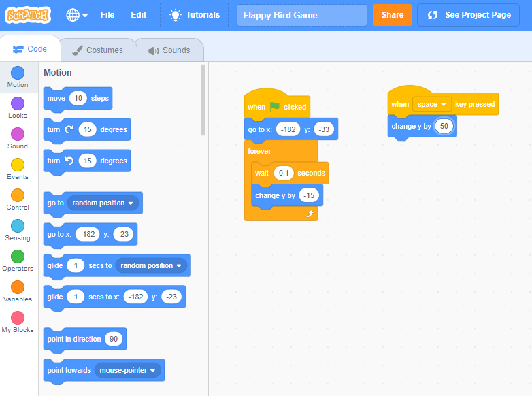Viewport: 532px width, 396px height.
Task: Select the Control block category
Action: pyautogui.click(x=18, y=199)
